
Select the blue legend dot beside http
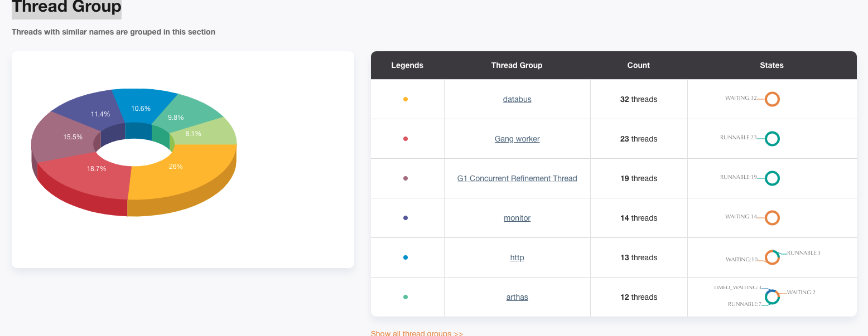(407, 257)
